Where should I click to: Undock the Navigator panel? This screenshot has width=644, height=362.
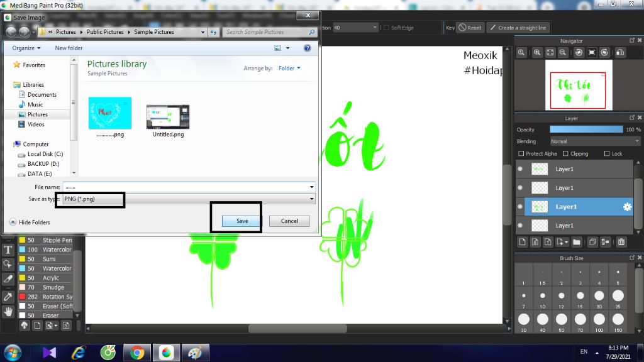click(631, 41)
